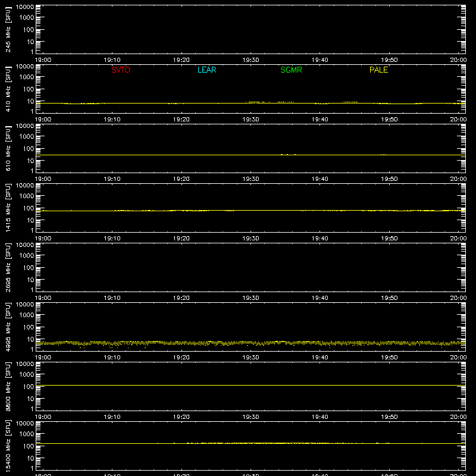Click the 1000 tick label on 15400 MHz panel
476x476 pixels.
click(x=27, y=434)
